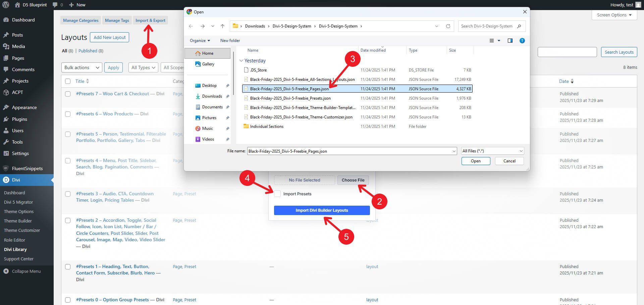Select Theme Builder from the Divi submenu
The width and height of the screenshot is (644, 305).
click(x=18, y=221)
